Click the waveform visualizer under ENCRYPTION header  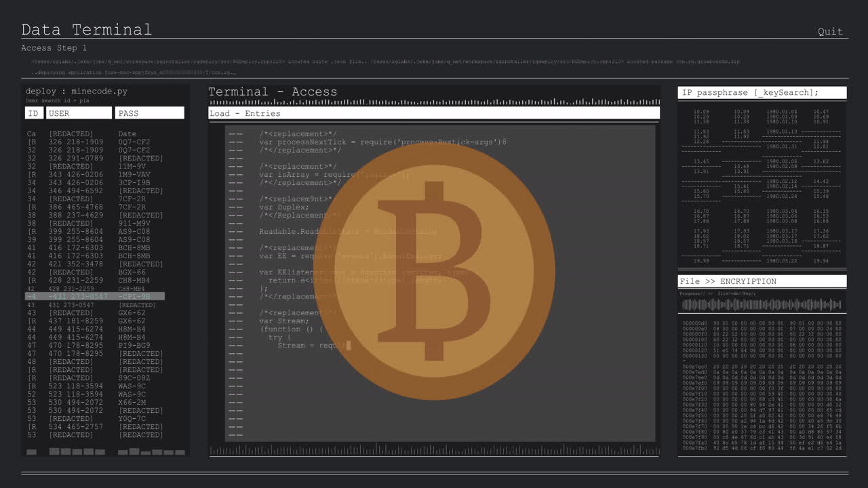click(761, 304)
